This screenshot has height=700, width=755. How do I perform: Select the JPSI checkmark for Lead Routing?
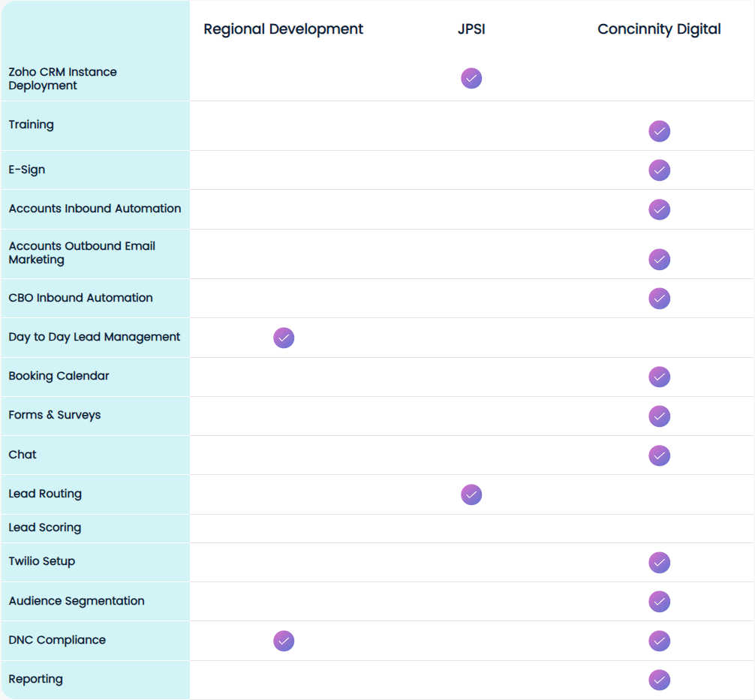[471, 494]
